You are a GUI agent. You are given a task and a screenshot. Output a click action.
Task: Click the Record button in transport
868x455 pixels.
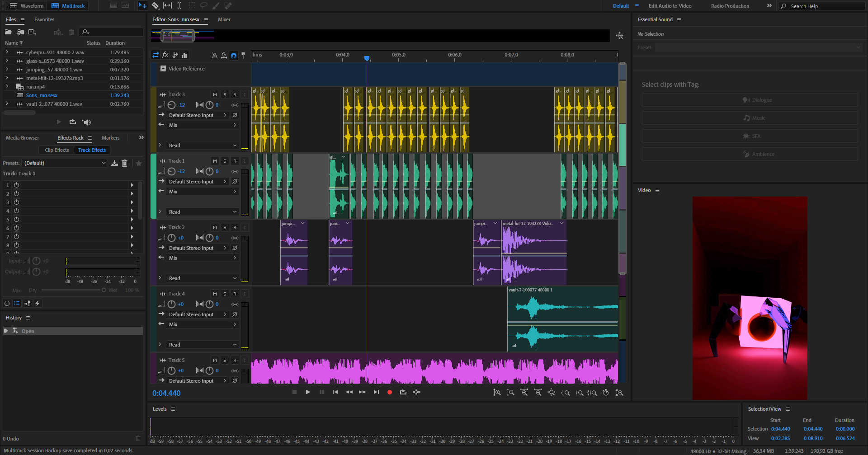(390, 392)
